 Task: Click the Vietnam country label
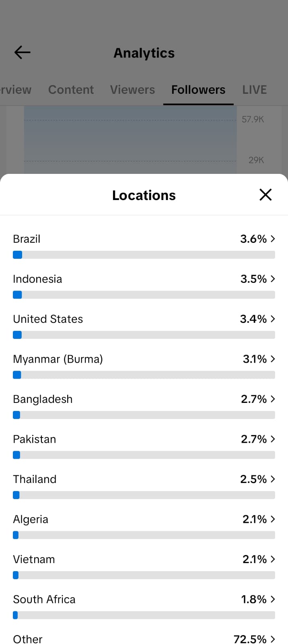(x=34, y=559)
